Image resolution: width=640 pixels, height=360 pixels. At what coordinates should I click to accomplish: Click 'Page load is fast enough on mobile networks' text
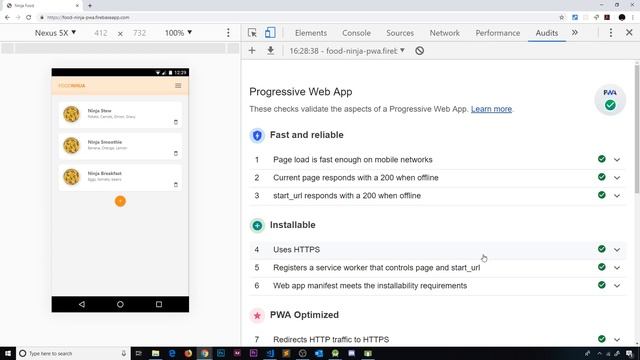(353, 160)
